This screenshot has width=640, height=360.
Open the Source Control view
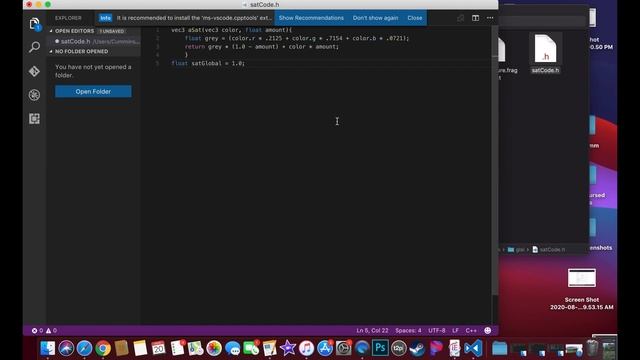35,71
